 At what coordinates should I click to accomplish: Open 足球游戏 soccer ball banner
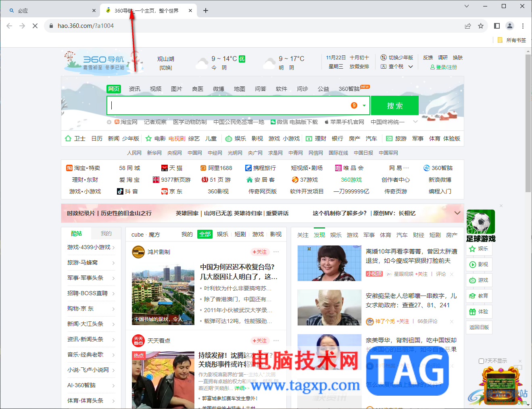481,226
